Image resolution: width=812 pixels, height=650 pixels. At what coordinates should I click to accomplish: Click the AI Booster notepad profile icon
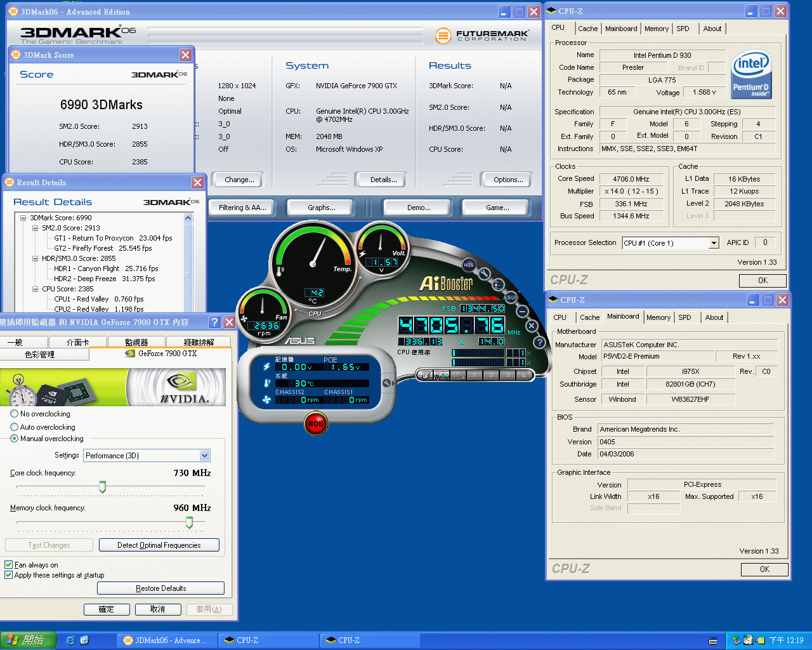pos(426,375)
